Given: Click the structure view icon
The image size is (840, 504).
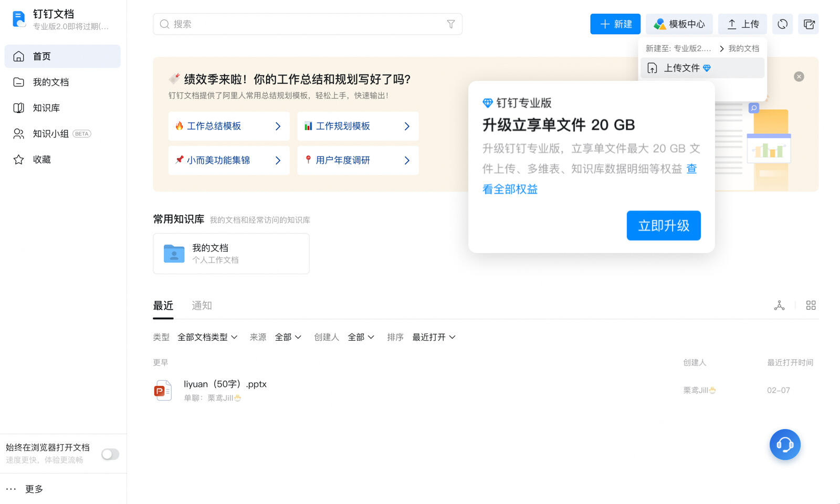Looking at the screenshot, I should [779, 306].
